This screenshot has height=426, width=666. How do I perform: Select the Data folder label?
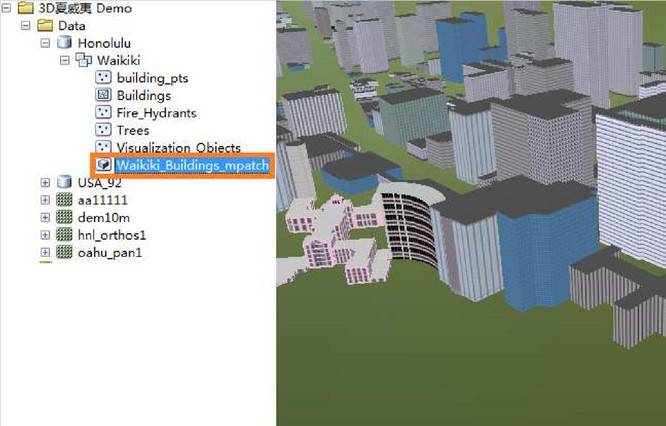(72, 26)
